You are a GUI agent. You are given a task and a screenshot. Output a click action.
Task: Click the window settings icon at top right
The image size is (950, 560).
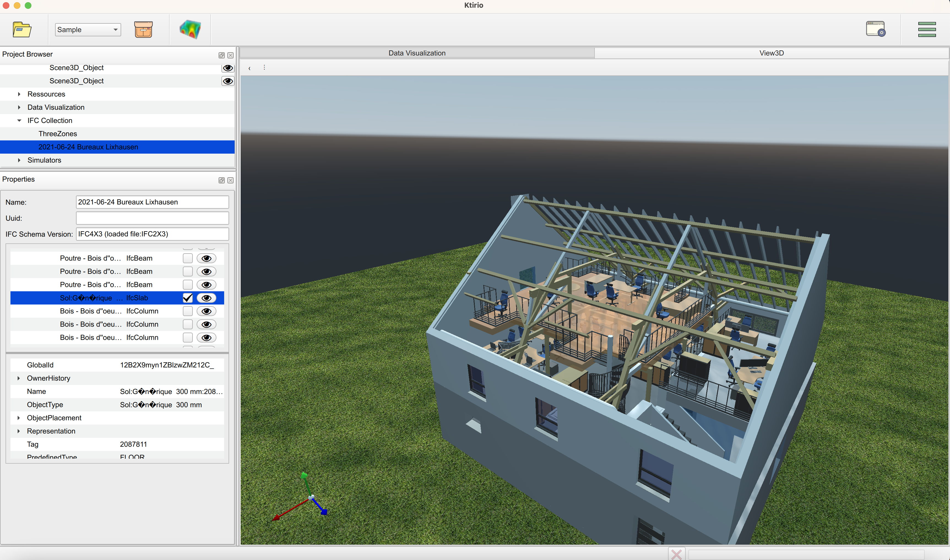[876, 29]
